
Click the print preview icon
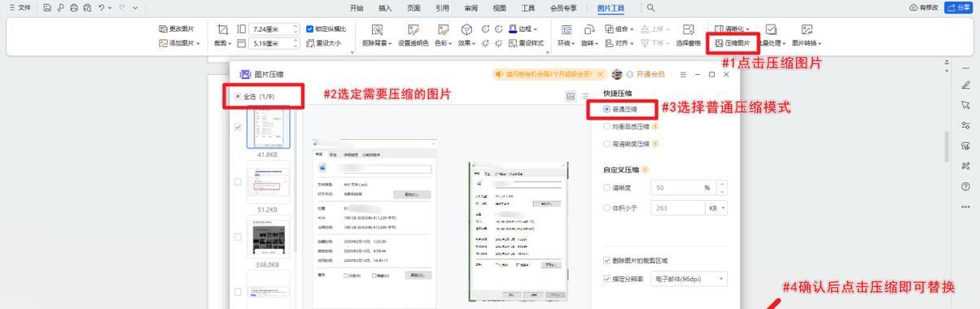(88, 7)
